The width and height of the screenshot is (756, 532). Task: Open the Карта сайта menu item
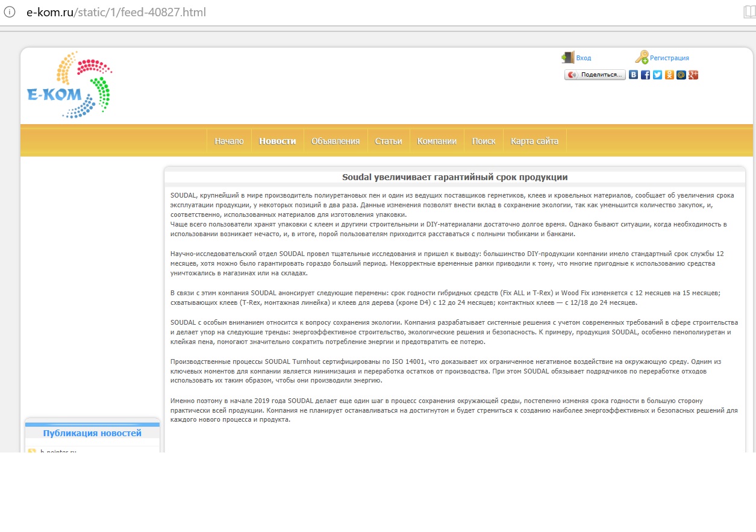535,141
